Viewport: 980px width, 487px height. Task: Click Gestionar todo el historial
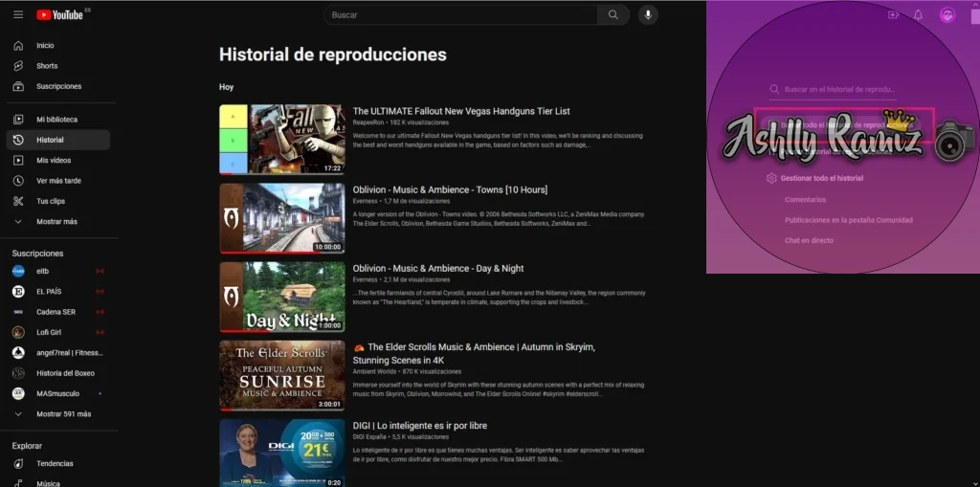click(821, 178)
